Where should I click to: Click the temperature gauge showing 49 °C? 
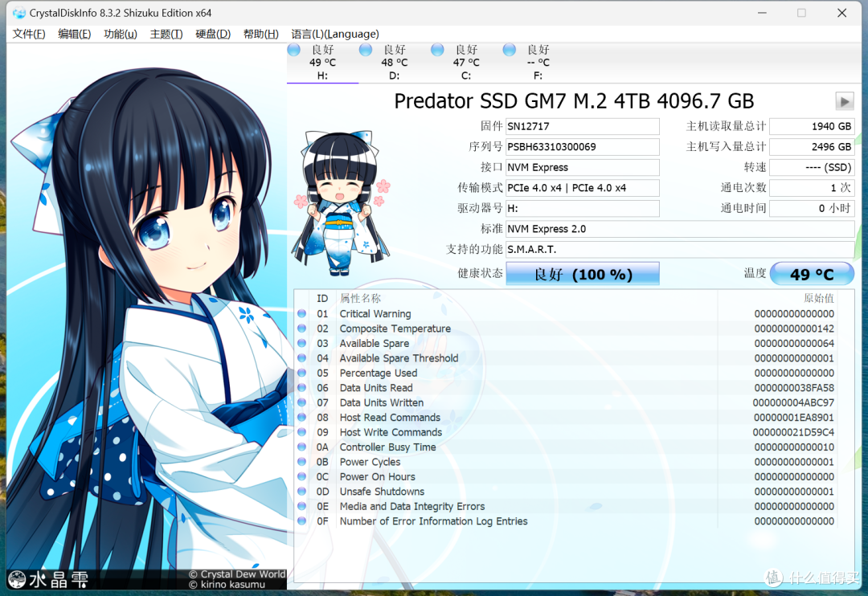point(812,273)
